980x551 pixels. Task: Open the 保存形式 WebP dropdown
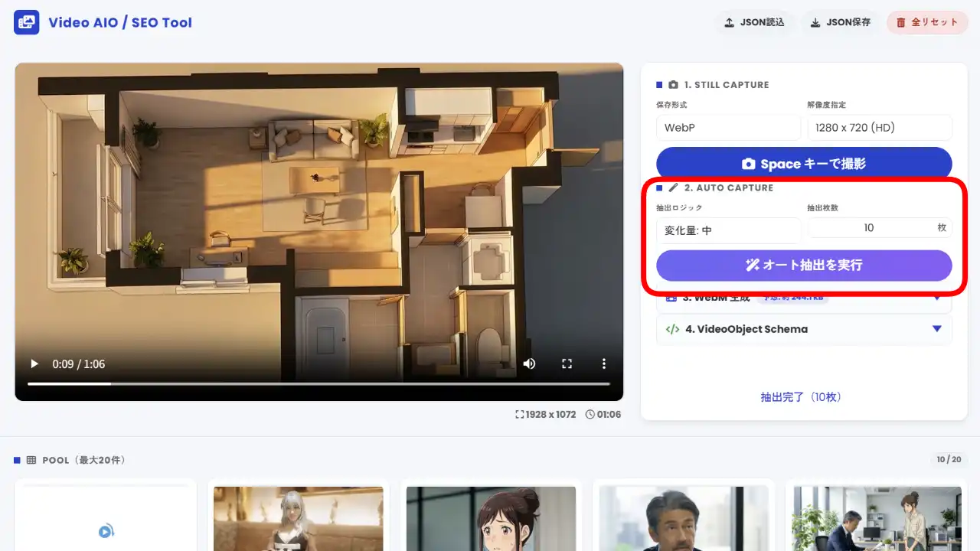point(727,128)
